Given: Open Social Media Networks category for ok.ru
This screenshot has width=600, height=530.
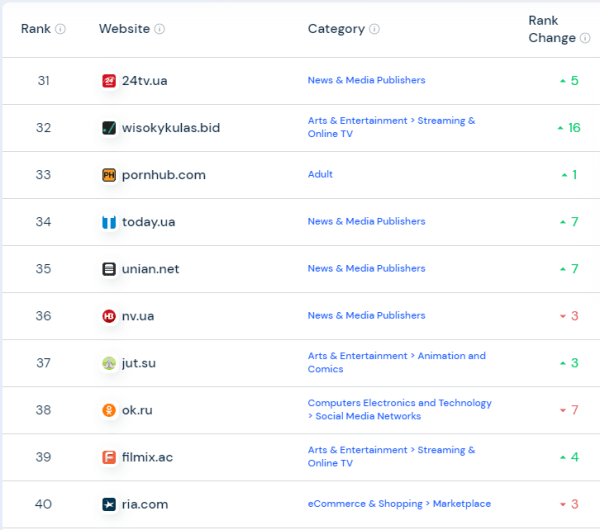Looking at the screenshot, I should tap(368, 416).
